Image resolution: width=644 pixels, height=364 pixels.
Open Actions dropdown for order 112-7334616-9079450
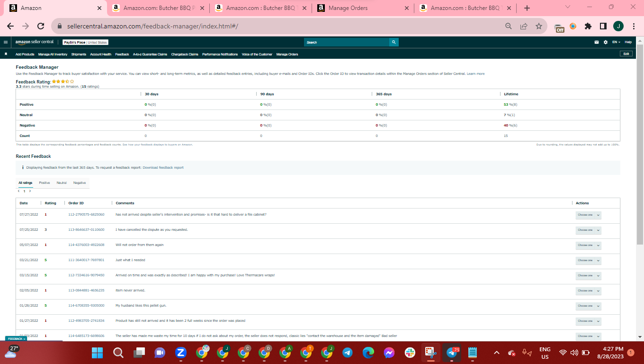(x=588, y=275)
